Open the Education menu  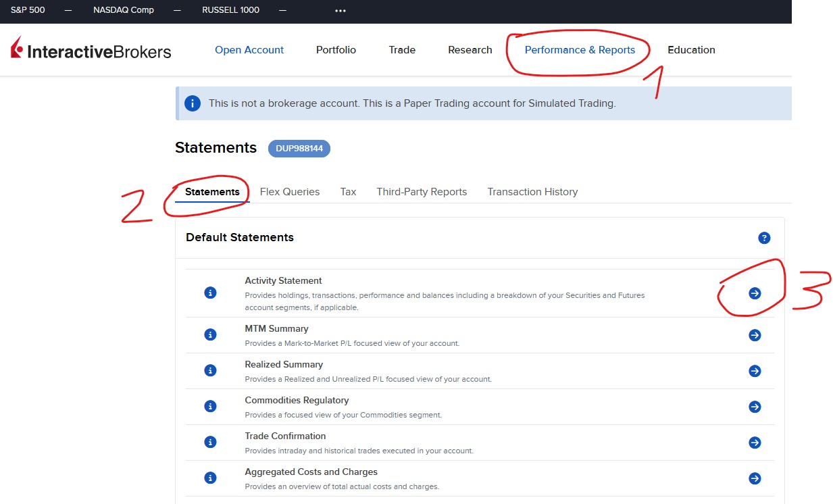pyautogui.click(x=691, y=50)
